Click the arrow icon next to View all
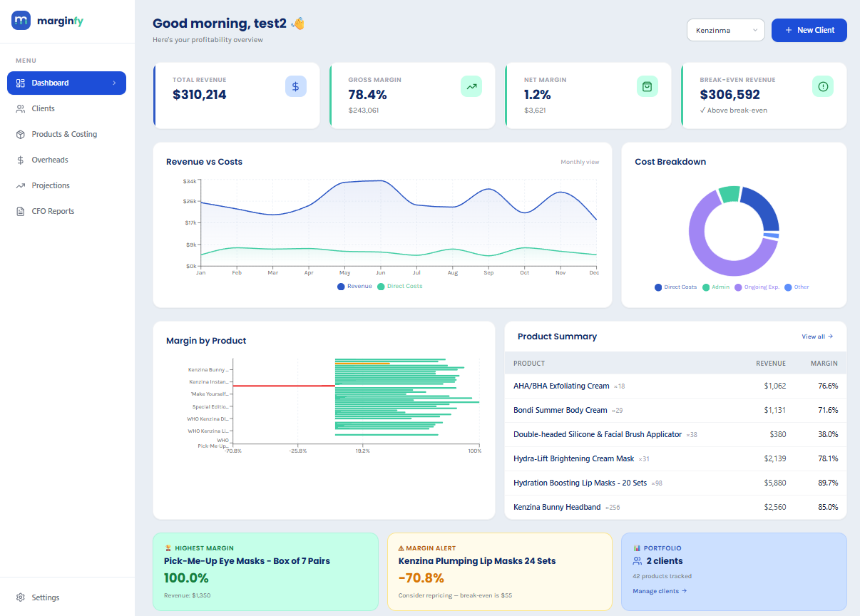Viewport: 860px width, 616px height. (x=830, y=337)
